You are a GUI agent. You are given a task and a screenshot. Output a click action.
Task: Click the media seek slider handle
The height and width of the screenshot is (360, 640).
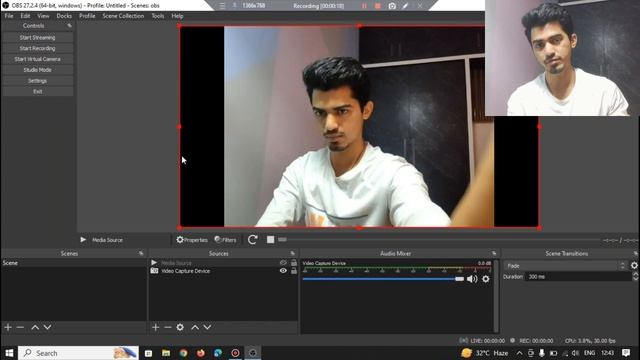[x=282, y=240]
